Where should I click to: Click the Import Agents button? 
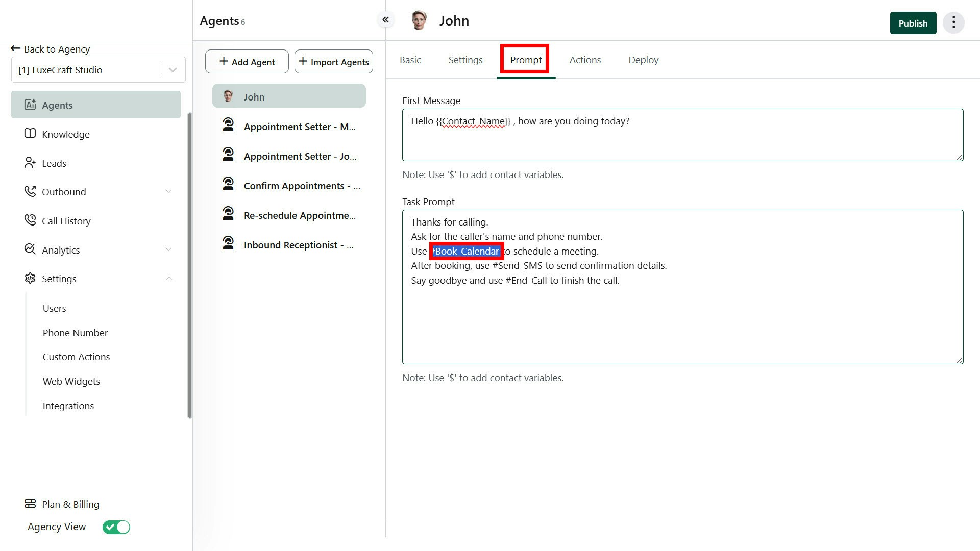(334, 62)
